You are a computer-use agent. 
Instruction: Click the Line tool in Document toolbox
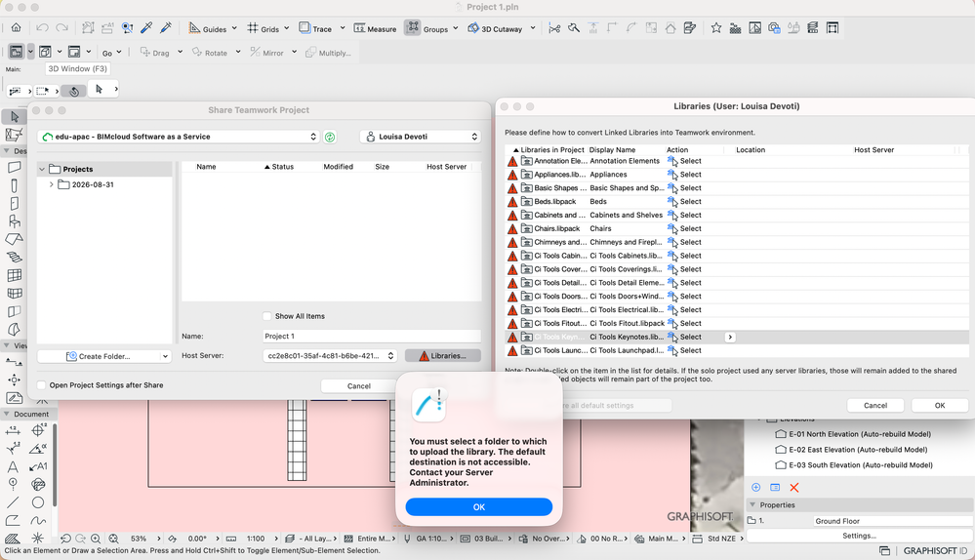pyautogui.click(x=13, y=502)
